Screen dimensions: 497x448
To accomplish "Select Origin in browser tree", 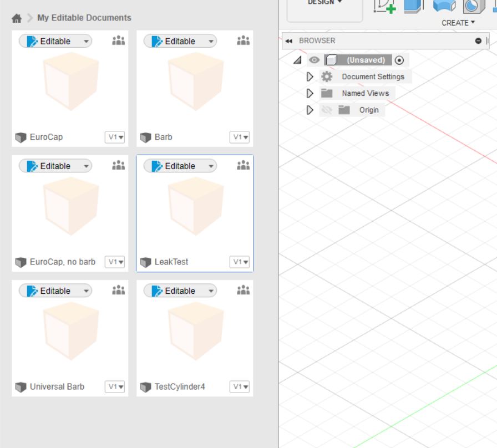I will pos(369,110).
